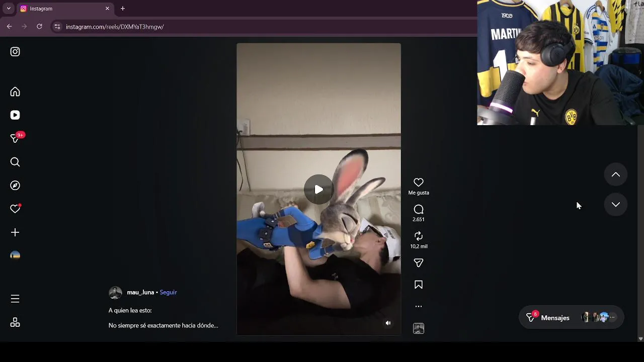Save the reel with bookmark icon

(x=419, y=285)
